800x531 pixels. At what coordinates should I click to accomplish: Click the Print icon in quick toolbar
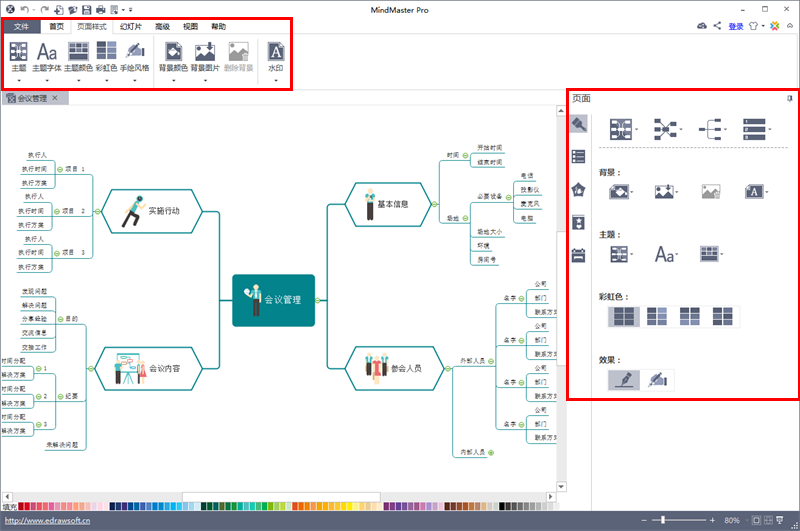pos(101,9)
